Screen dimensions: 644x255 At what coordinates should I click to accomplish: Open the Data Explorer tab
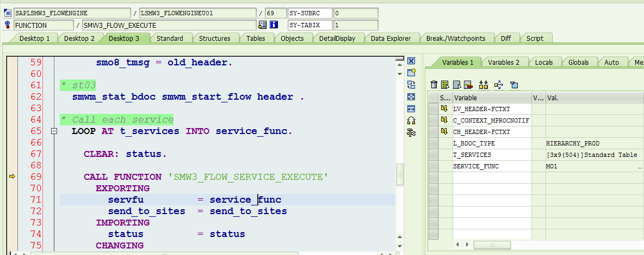click(391, 38)
